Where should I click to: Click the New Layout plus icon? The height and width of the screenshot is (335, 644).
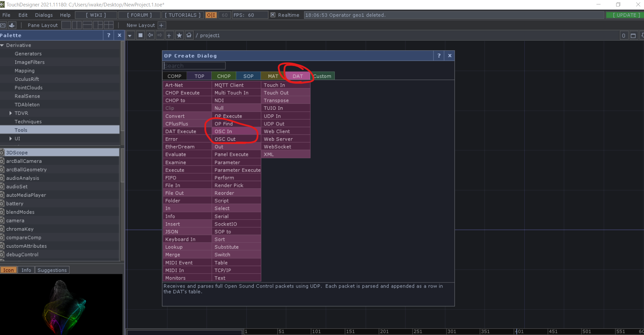pos(162,25)
